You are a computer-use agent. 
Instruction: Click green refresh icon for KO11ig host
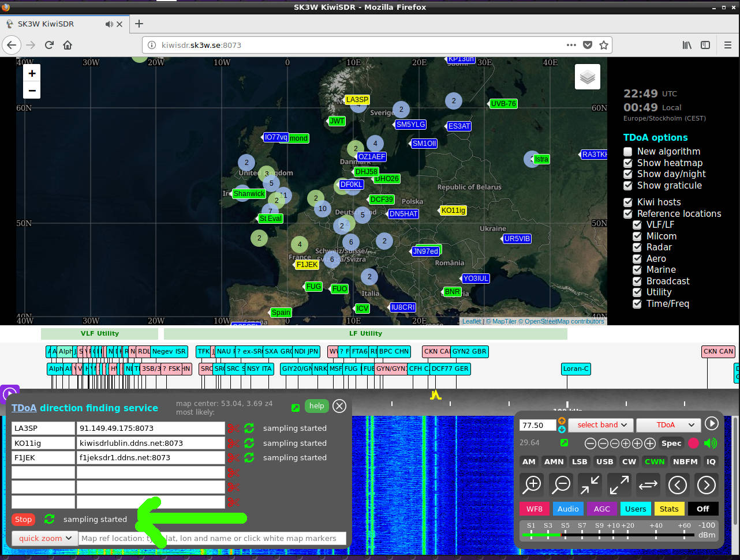(x=249, y=443)
